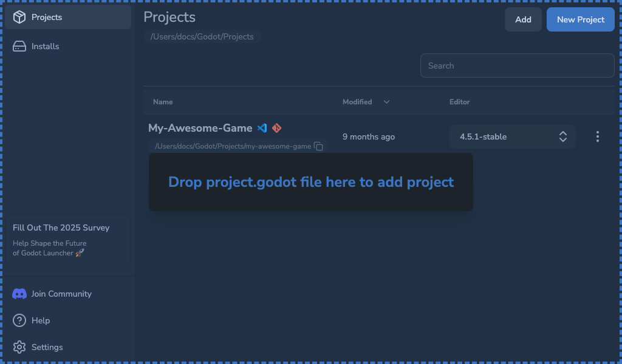Click the New Project button
Image resolution: width=622 pixels, height=364 pixels.
(x=580, y=19)
